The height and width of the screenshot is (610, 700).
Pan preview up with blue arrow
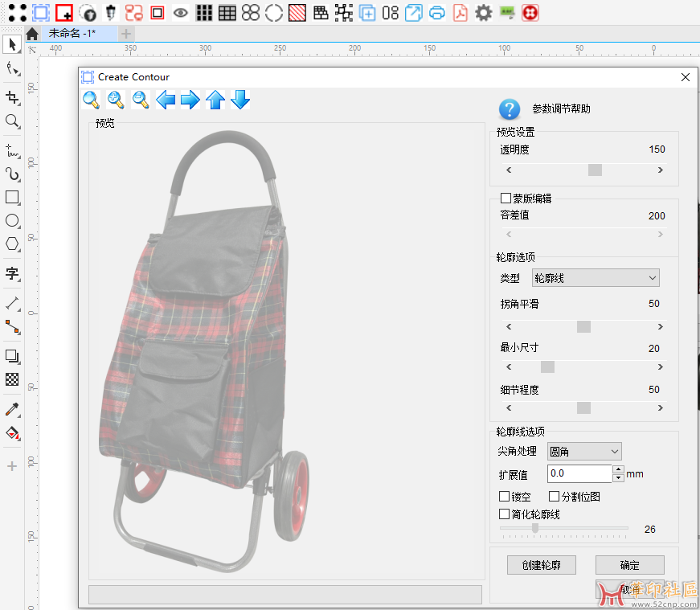pos(215,100)
